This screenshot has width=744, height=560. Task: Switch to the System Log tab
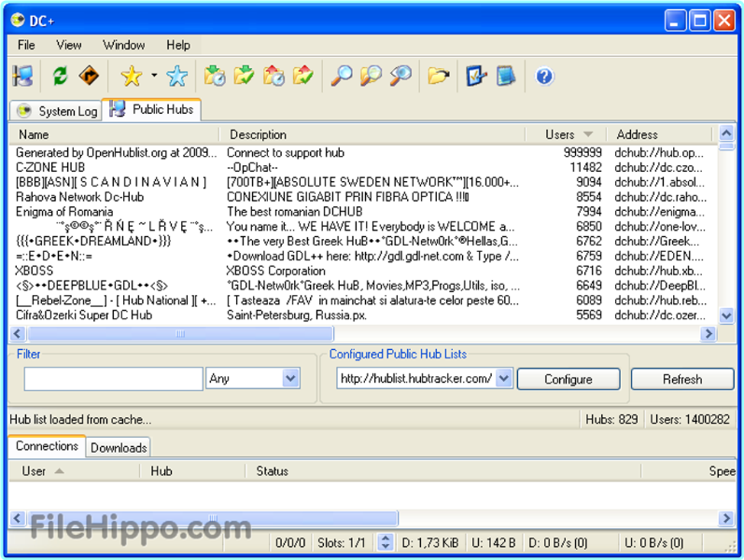[57, 111]
